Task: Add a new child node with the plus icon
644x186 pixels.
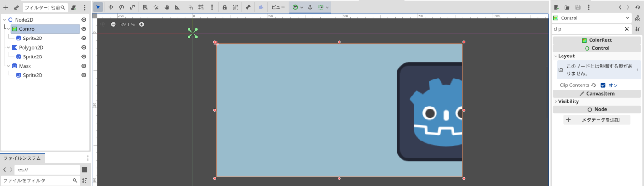Action: (6, 7)
